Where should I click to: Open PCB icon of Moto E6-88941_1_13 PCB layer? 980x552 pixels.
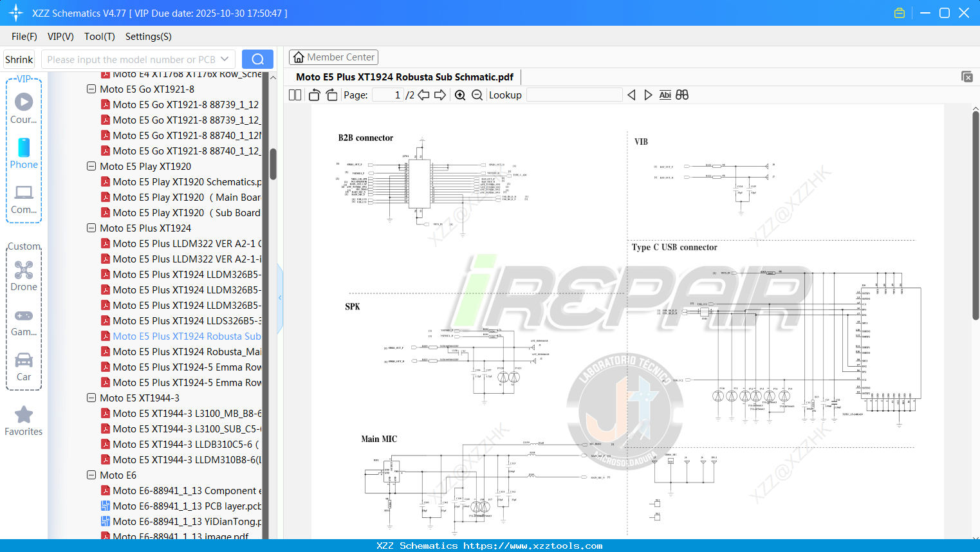tap(106, 506)
